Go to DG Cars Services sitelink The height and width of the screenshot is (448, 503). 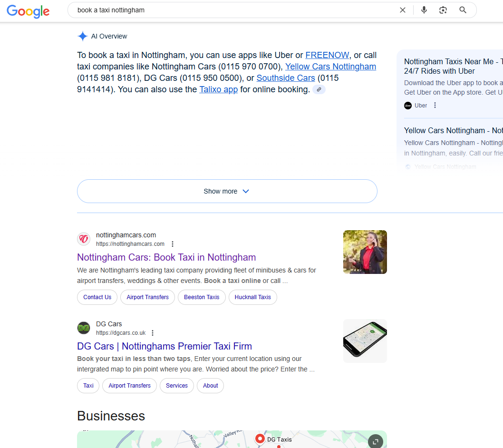177,385
